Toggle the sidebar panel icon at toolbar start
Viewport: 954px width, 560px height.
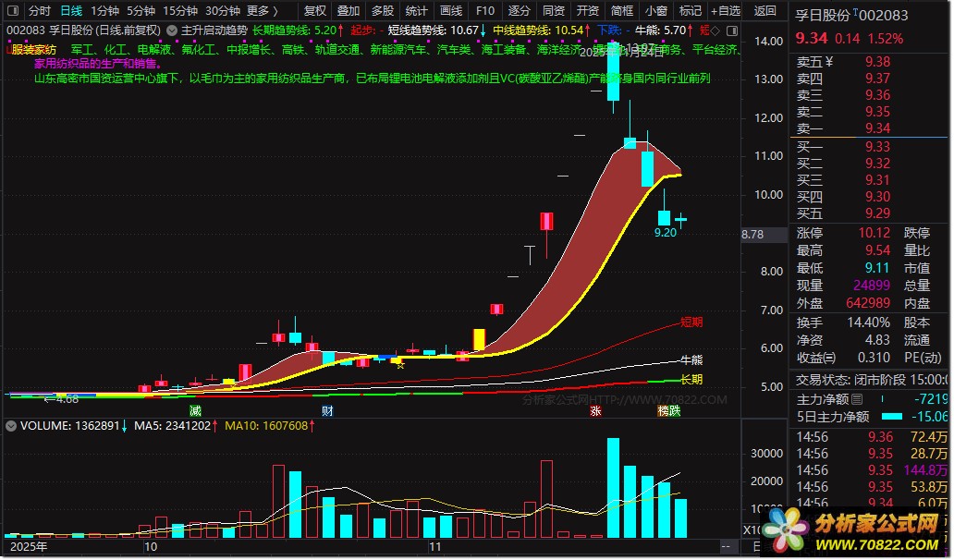pyautogui.click(x=13, y=11)
